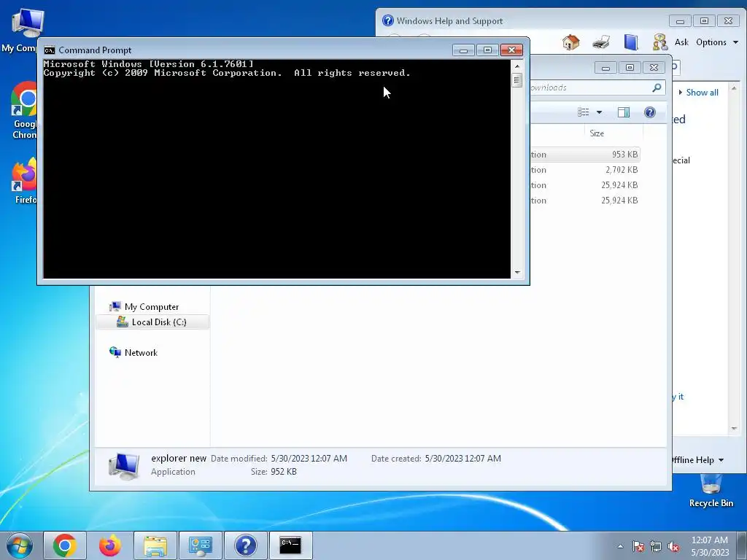Open the view options dropdown arrow in Explorer

(x=600, y=112)
